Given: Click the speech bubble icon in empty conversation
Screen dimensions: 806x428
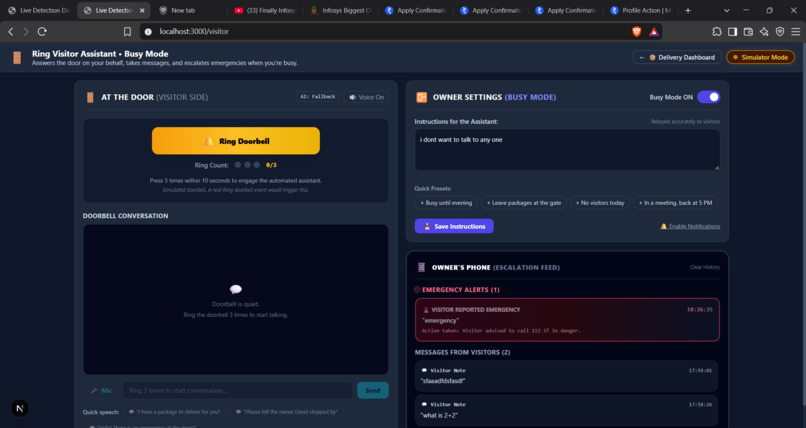Looking at the screenshot, I should pos(235,289).
